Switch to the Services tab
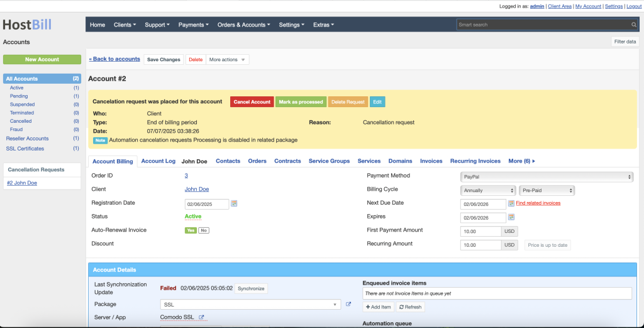 point(369,161)
